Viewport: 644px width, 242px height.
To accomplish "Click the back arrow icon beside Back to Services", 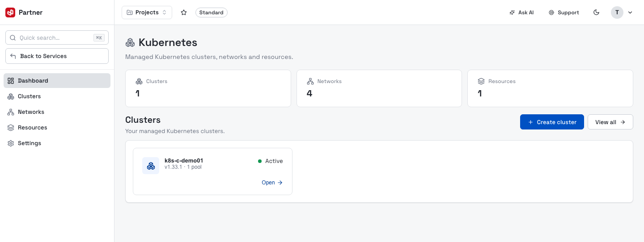I will [x=13, y=56].
